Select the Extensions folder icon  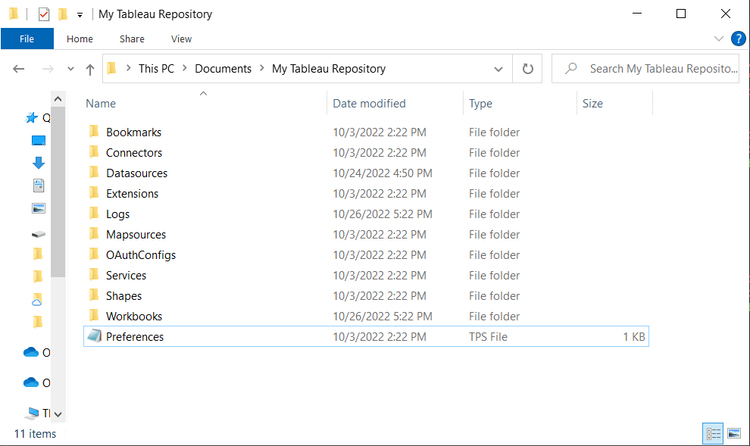tap(94, 193)
